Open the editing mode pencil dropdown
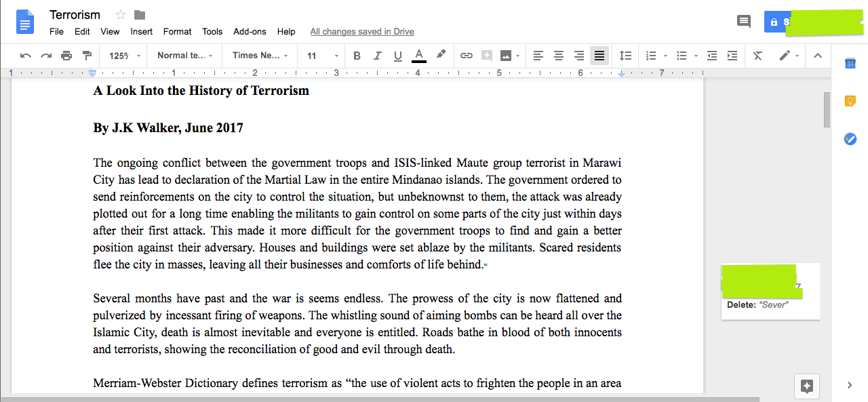 click(x=789, y=56)
